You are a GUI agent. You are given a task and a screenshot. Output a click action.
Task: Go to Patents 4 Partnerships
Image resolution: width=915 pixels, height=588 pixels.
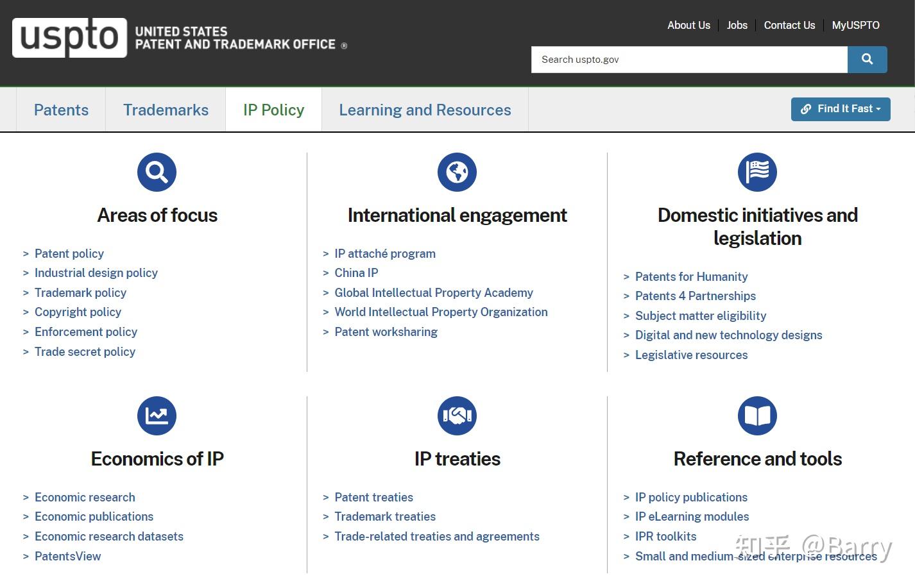click(x=696, y=296)
